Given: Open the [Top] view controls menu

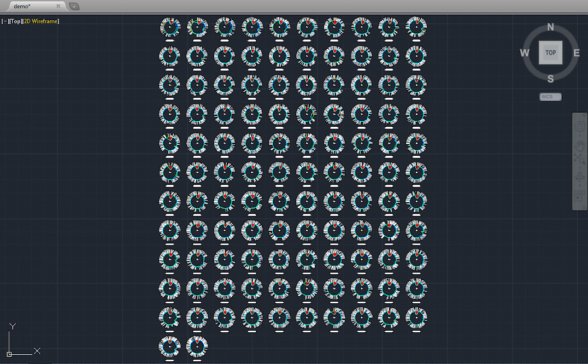Looking at the screenshot, I should [x=15, y=21].
